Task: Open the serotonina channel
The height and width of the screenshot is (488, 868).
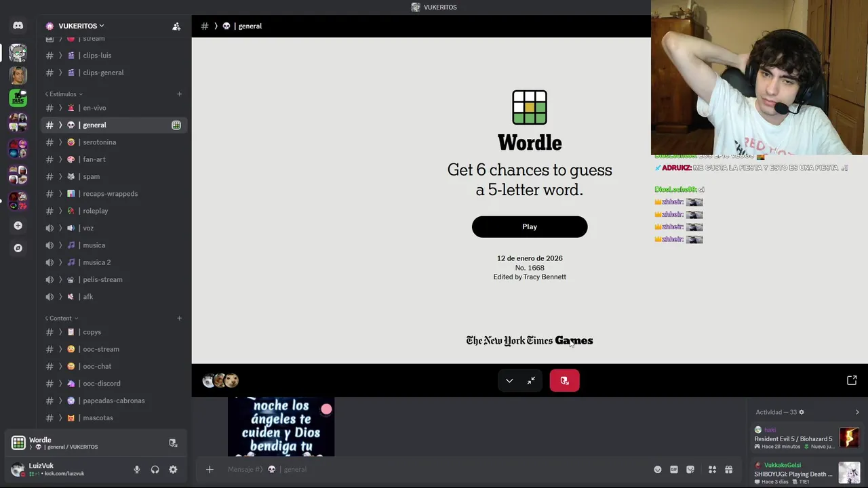Action: tap(113, 142)
